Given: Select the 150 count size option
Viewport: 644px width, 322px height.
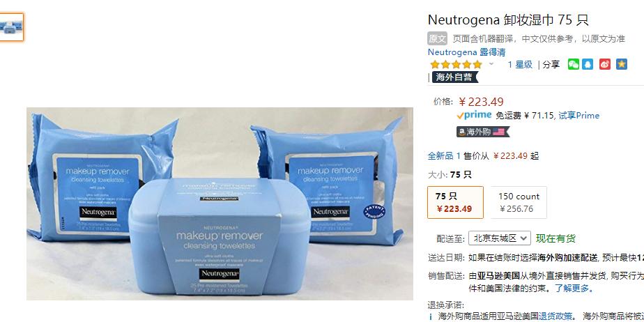Looking at the screenshot, I should pyautogui.click(x=519, y=203).
